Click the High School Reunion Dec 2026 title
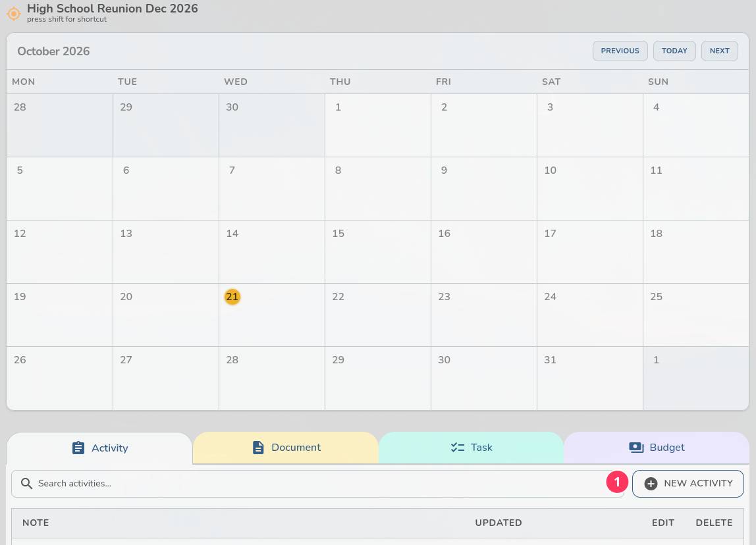The image size is (756, 545). (113, 8)
